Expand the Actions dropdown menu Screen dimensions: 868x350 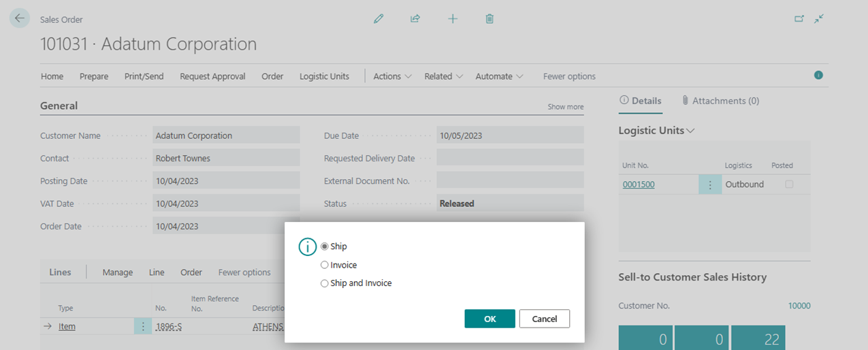(392, 76)
